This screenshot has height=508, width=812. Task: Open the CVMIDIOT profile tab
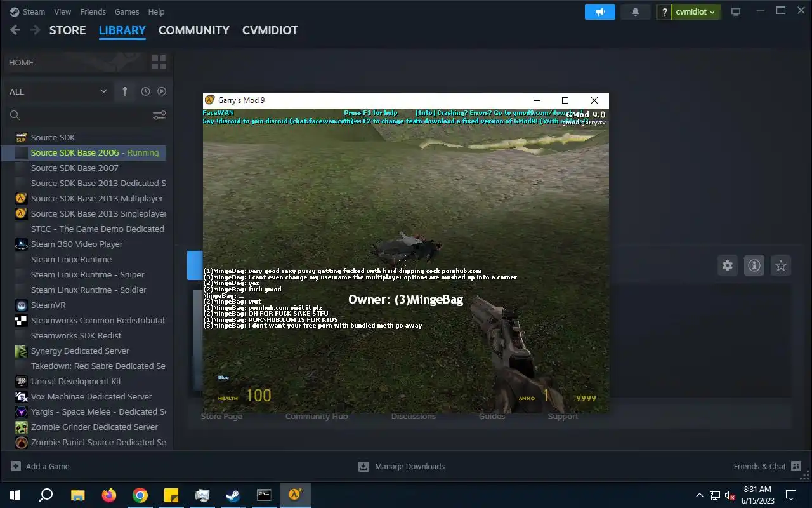click(270, 30)
